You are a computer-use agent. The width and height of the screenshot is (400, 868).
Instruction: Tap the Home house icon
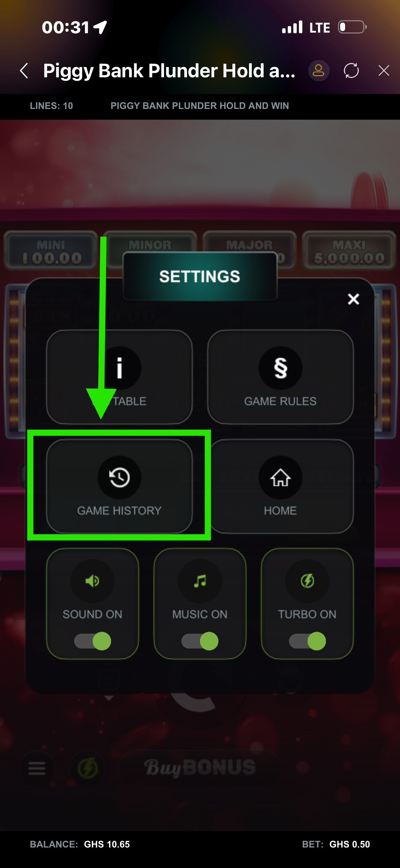click(x=280, y=477)
